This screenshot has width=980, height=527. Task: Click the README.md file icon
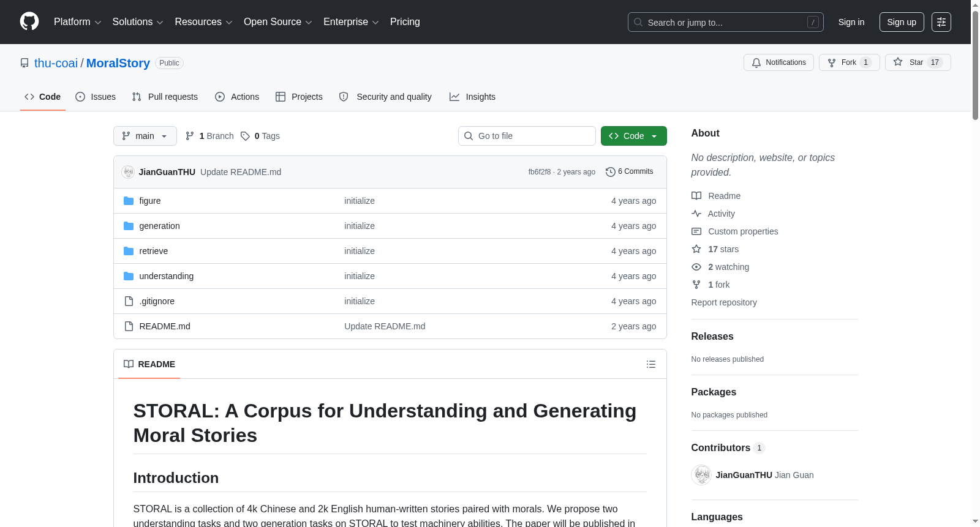pos(129,326)
